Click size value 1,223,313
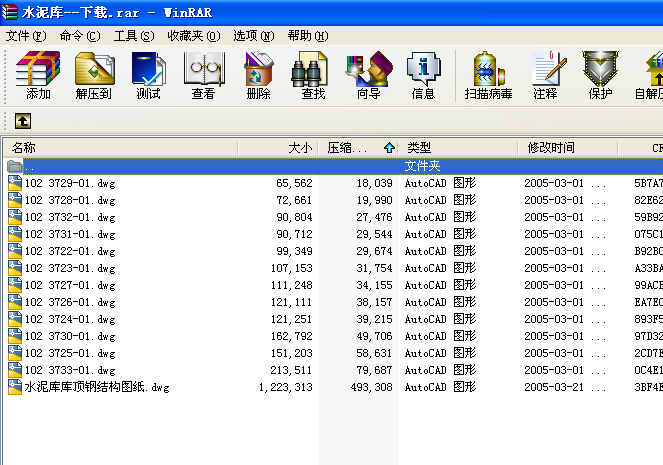 point(285,387)
